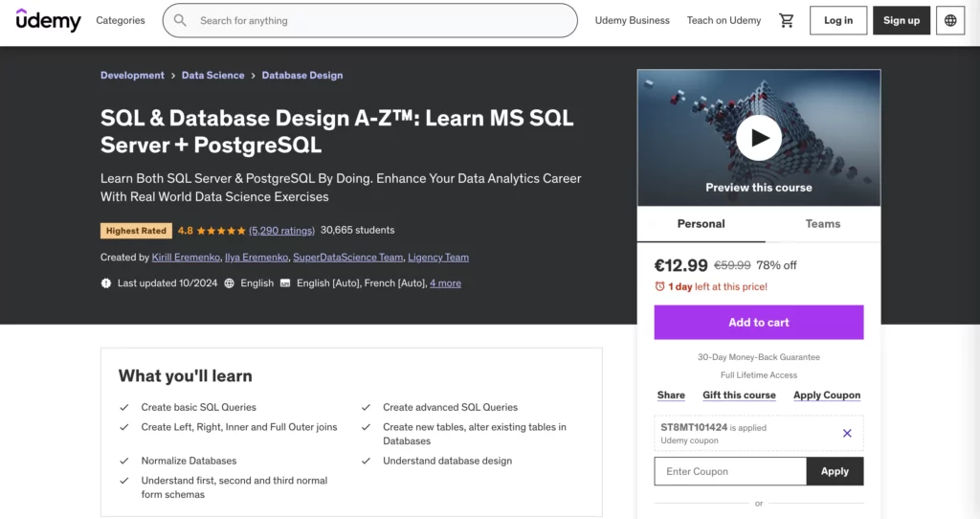Click the star rating icons
The height and width of the screenshot is (519, 980).
pyautogui.click(x=221, y=231)
